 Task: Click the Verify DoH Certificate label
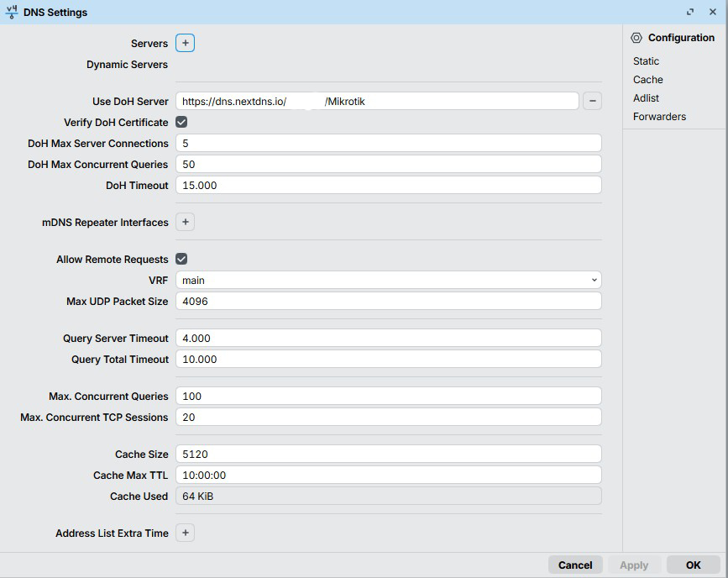pos(116,123)
